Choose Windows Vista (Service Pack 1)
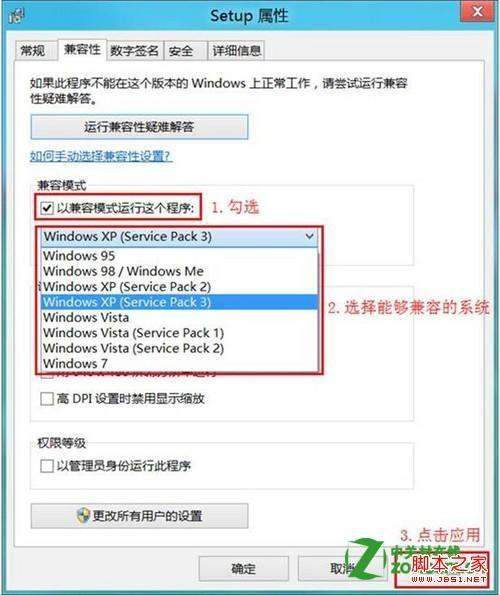The height and width of the screenshot is (595, 500). tap(179, 333)
